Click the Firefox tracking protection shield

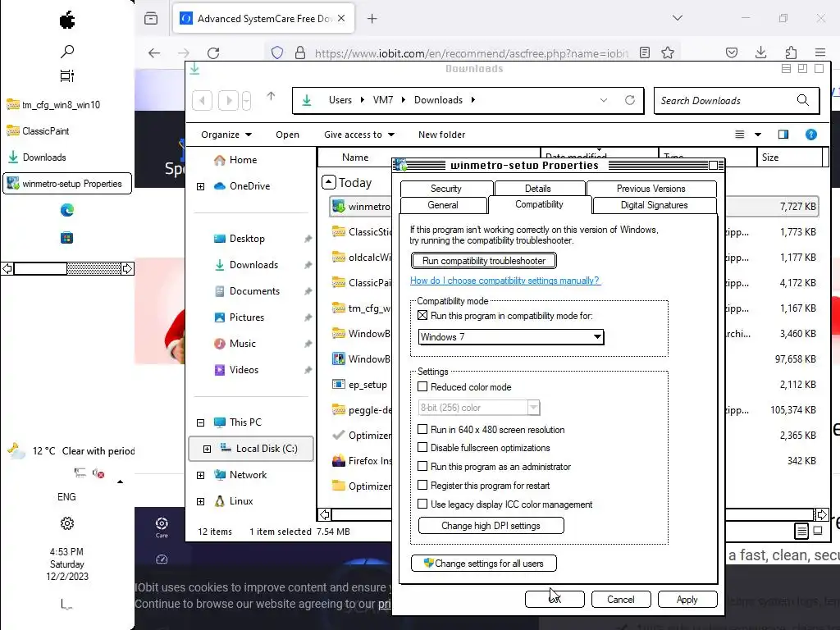(277, 52)
